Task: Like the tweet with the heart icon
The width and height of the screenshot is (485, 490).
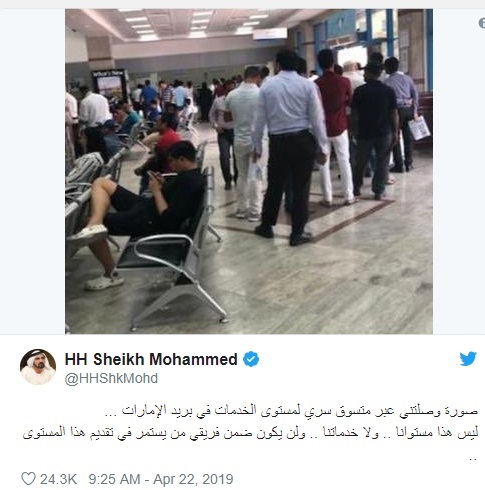Action: (x=28, y=479)
